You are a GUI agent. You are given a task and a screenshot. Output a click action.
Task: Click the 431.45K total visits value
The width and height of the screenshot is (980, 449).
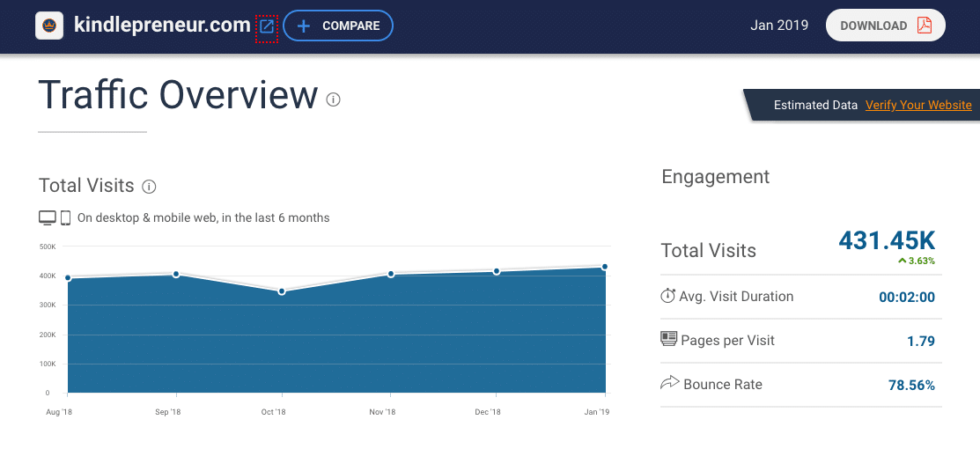point(886,239)
